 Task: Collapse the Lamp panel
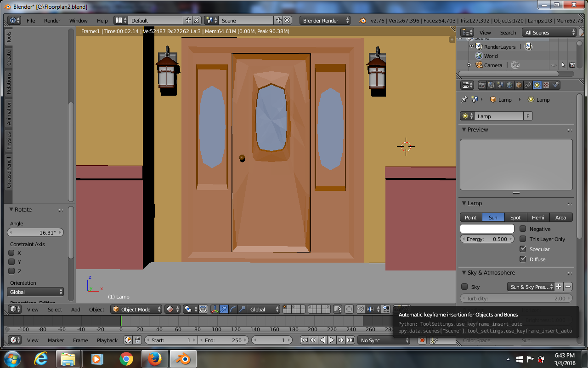point(464,203)
